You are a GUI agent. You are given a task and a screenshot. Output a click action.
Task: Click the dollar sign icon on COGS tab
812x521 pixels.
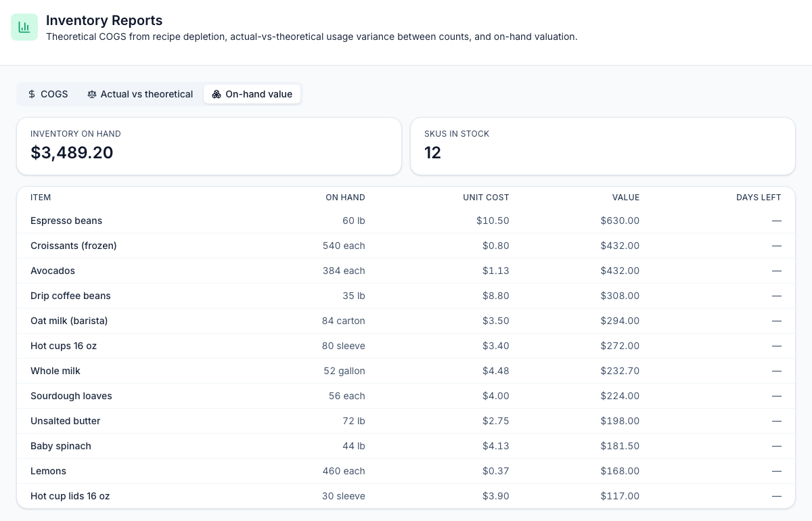click(32, 94)
